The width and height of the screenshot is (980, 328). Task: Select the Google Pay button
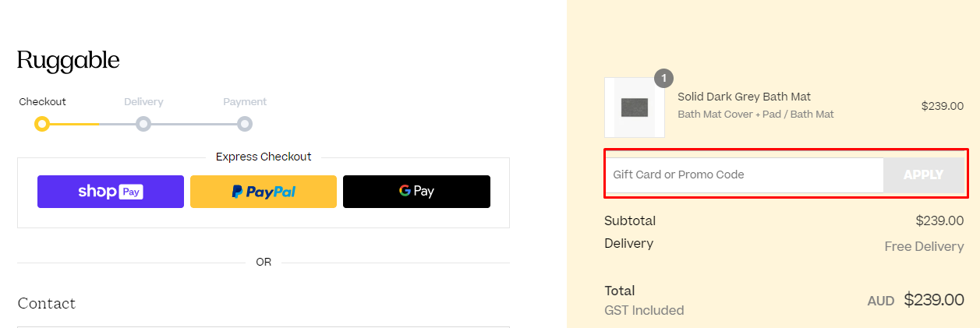[x=416, y=192]
